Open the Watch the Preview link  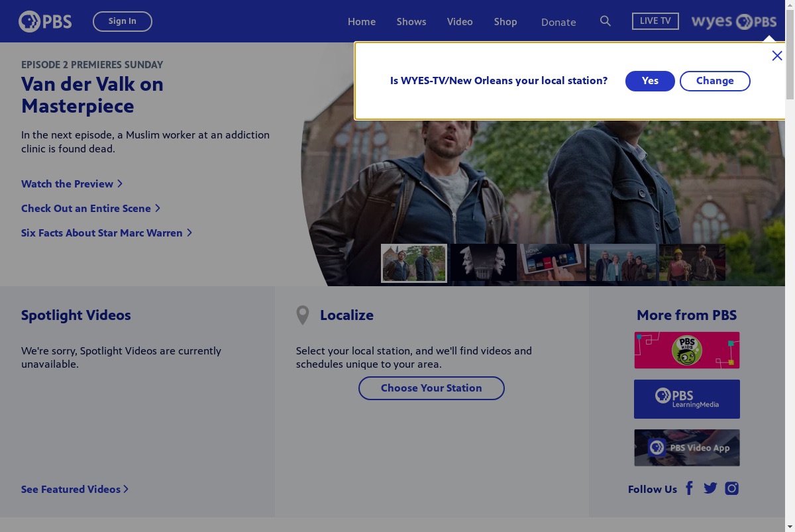(72, 184)
